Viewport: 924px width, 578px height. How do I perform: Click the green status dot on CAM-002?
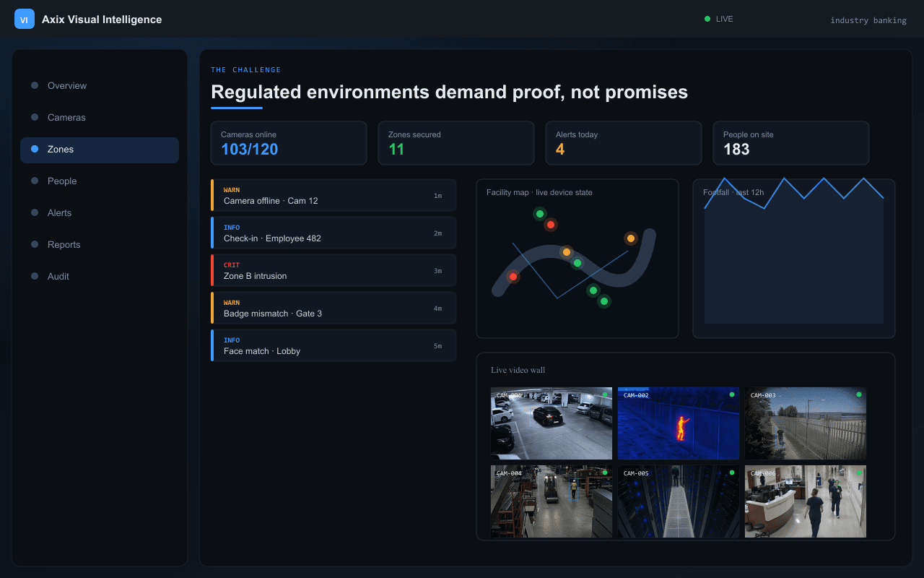(731, 394)
